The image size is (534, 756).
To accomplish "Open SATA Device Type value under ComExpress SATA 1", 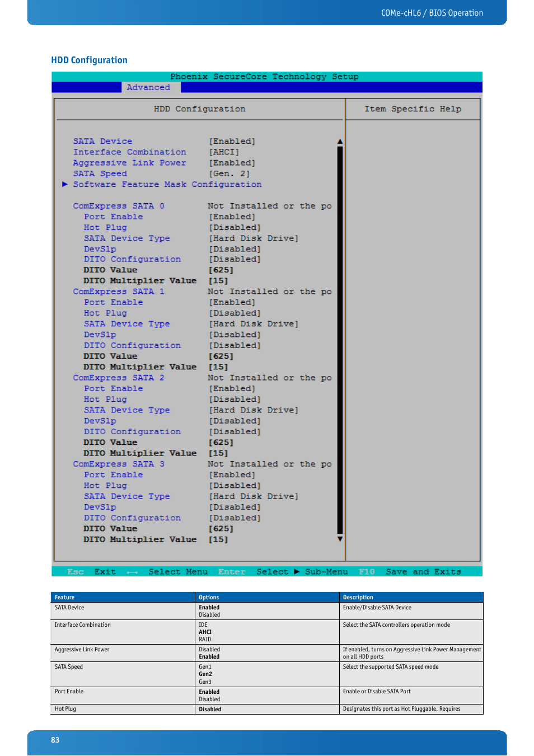I will [x=254, y=323].
